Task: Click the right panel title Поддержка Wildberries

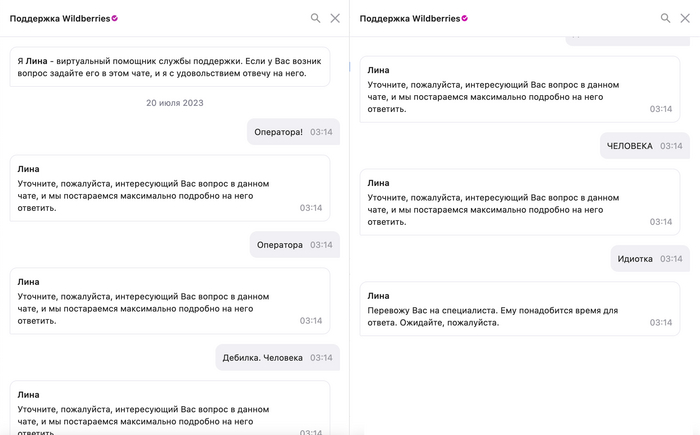Action: 410,18
